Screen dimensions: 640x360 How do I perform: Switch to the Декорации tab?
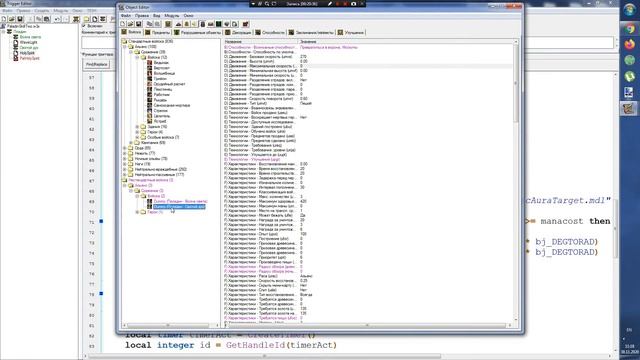tap(238, 32)
